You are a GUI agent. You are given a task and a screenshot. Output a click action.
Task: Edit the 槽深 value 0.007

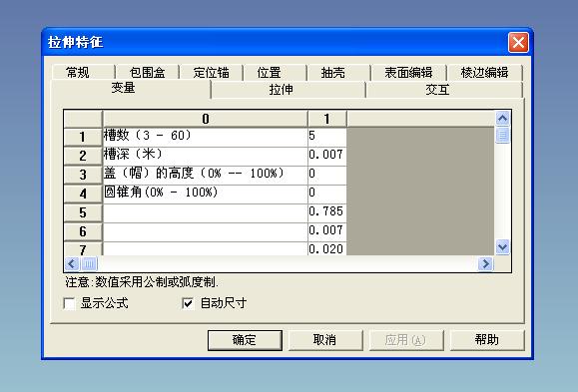[x=327, y=156]
